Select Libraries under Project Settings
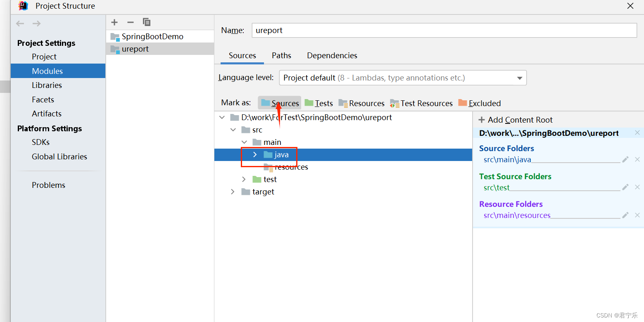Image resolution: width=644 pixels, height=322 pixels. (47, 85)
